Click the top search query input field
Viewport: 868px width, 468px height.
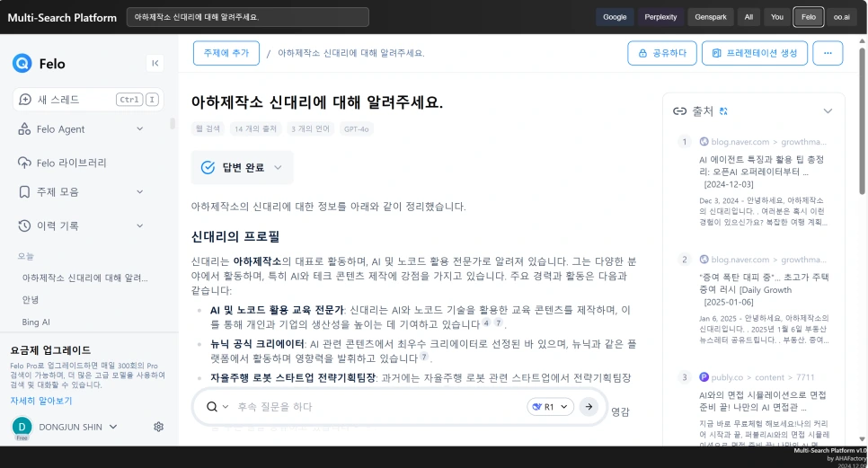click(247, 17)
